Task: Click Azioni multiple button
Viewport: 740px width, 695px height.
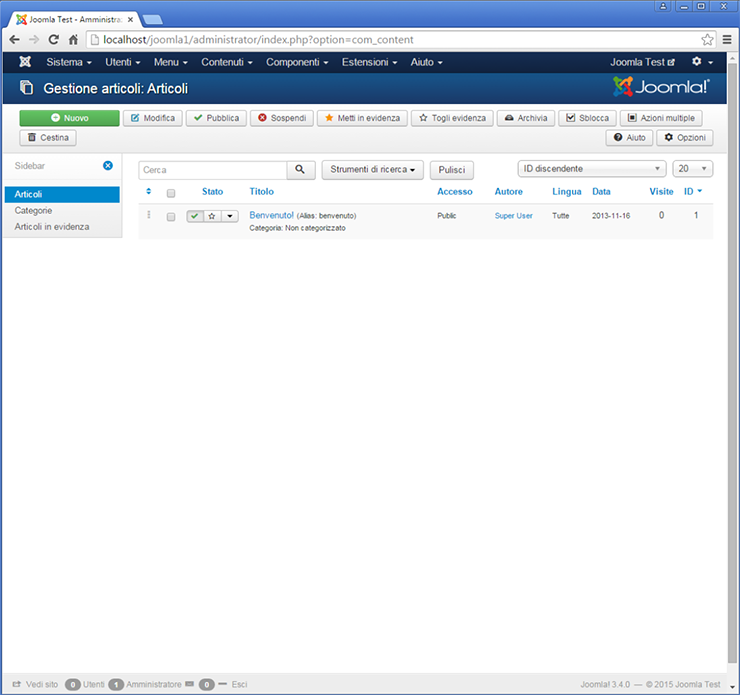Action: point(661,118)
